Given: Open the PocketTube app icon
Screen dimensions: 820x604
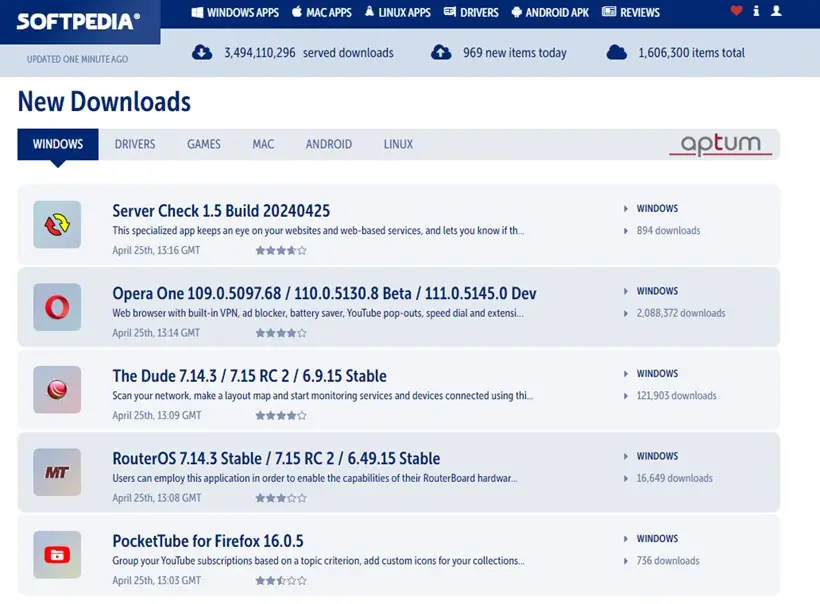Looking at the screenshot, I should (x=57, y=555).
